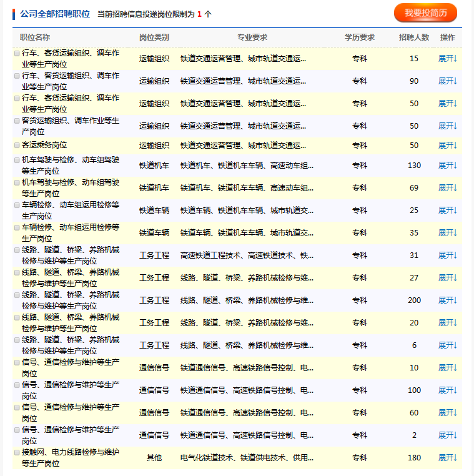This screenshot has height=476, width=474.
Task: Select checkbox of 车辆检修 job recruiting 25
Action: 17,206
